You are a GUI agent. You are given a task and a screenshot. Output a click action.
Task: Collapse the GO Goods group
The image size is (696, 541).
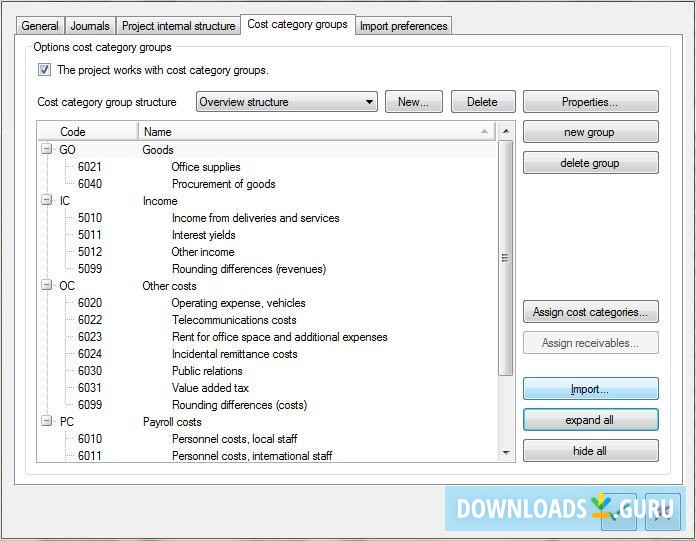point(46,149)
